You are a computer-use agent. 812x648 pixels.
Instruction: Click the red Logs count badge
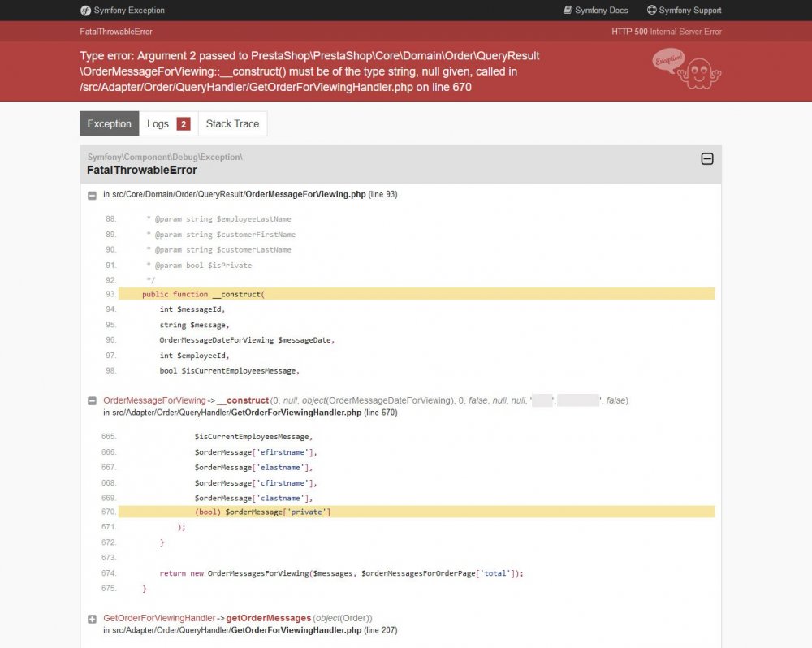point(184,123)
